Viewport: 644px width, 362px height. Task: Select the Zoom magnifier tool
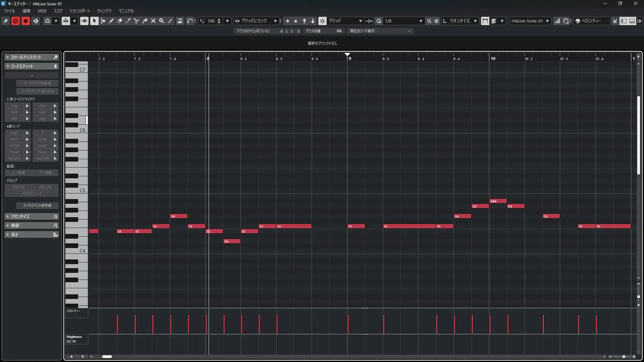pos(162,21)
